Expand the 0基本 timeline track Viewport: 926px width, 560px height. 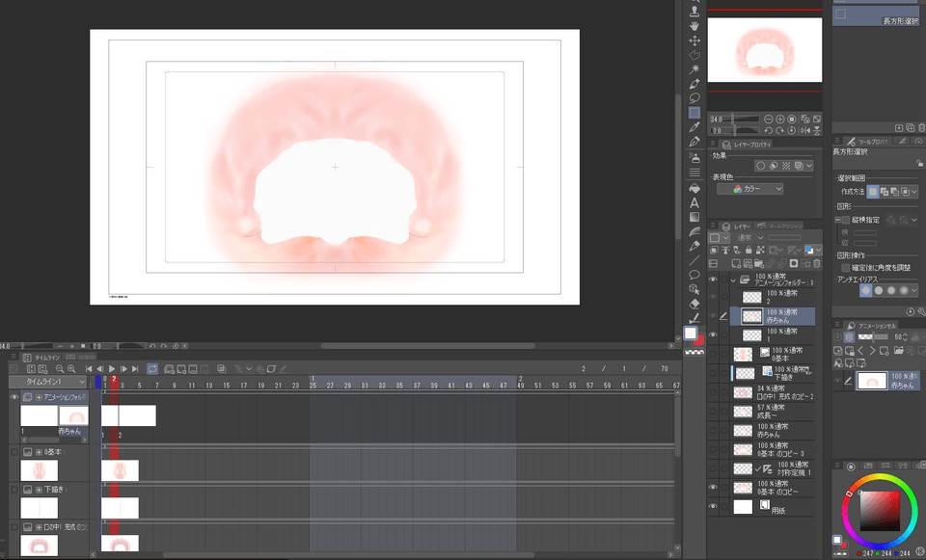pos(39,451)
